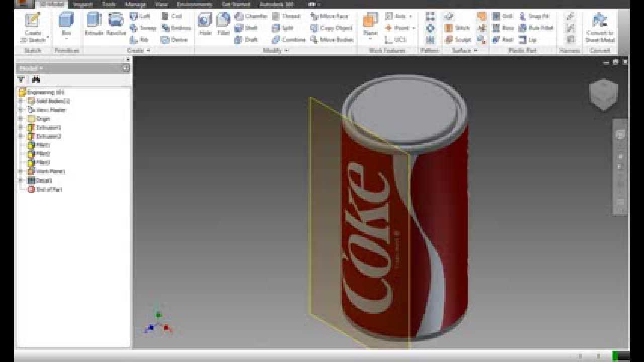Switch to the 3D Model tab
Viewport: 644px width, 362px height.
(52, 4)
